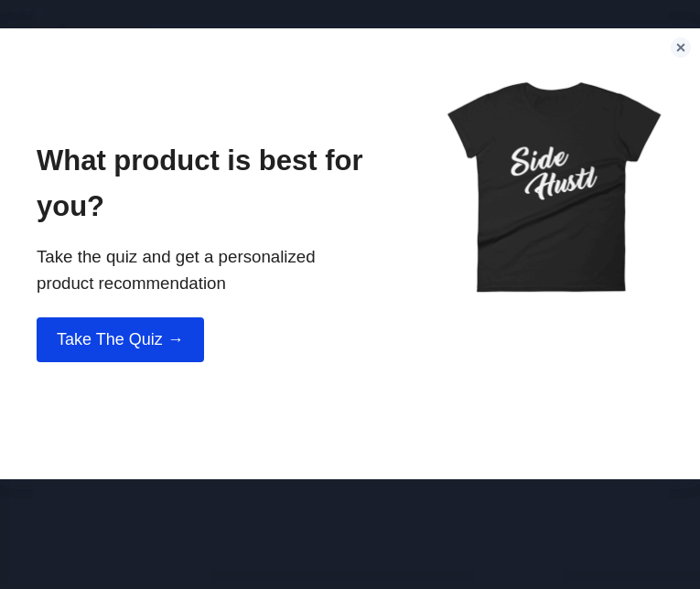Click the "you?" line of the heading

[x=70, y=206]
